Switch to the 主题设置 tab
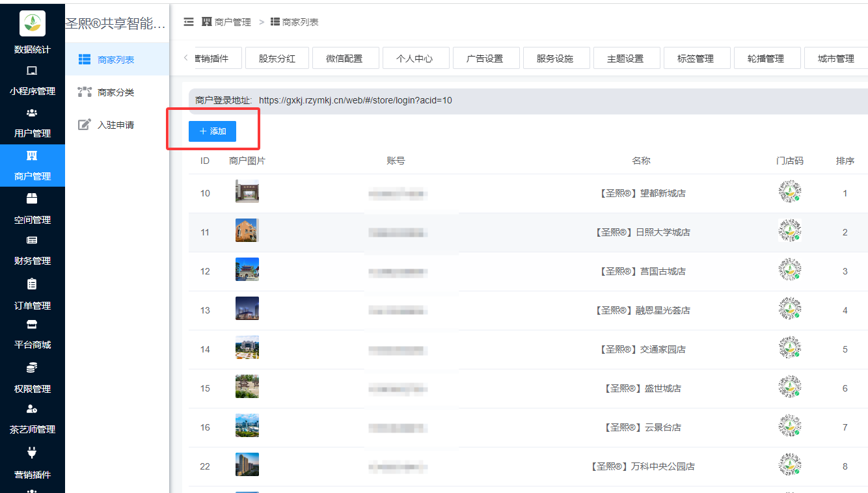Image resolution: width=868 pixels, height=493 pixels. pyautogui.click(x=626, y=59)
